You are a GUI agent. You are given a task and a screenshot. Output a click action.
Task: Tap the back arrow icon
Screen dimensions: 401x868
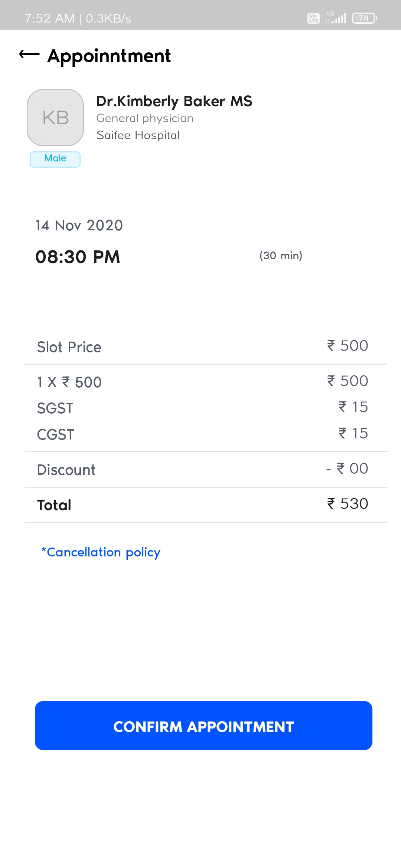[x=29, y=55]
